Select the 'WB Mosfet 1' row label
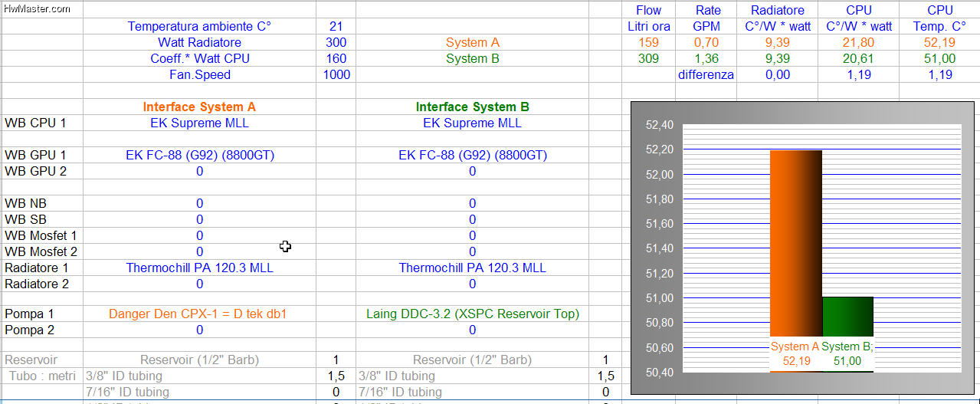The image size is (980, 404). (x=41, y=235)
